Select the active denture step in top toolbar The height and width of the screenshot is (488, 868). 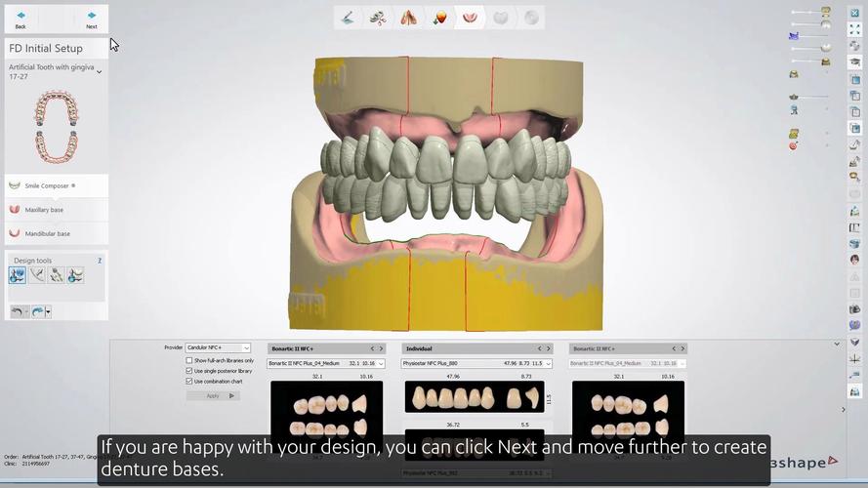click(x=470, y=18)
